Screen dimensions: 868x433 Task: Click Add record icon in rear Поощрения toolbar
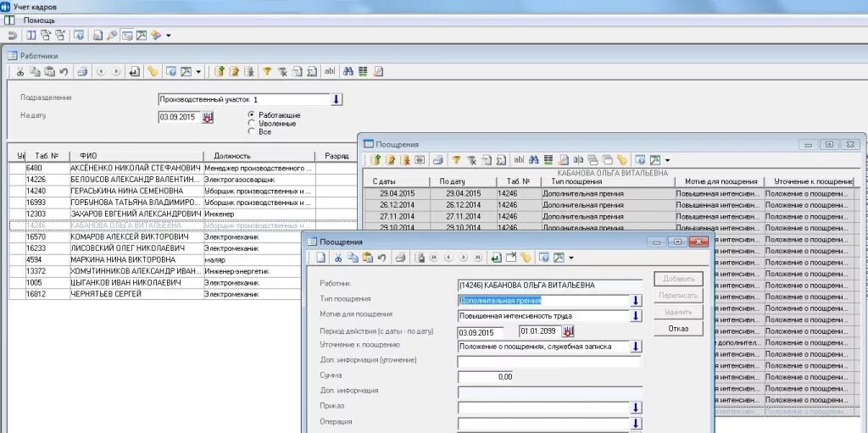tap(376, 160)
